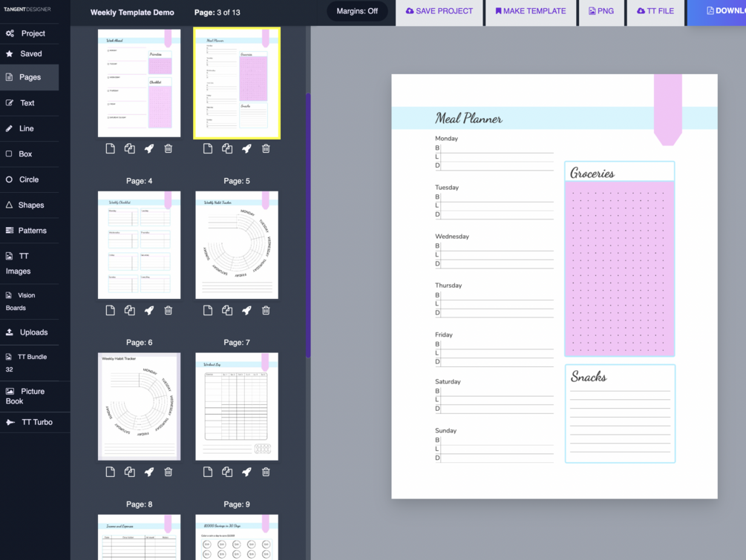Select Page 8 Income and Expenses thumbnail
Image resolution: width=746 pixels, height=560 pixels.
tap(139, 537)
